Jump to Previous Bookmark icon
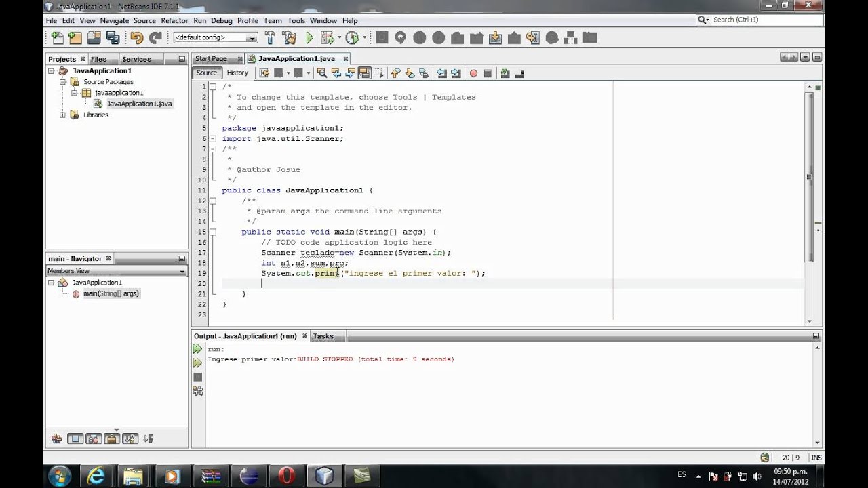Screen dimensions: 868x488 (396, 73)
